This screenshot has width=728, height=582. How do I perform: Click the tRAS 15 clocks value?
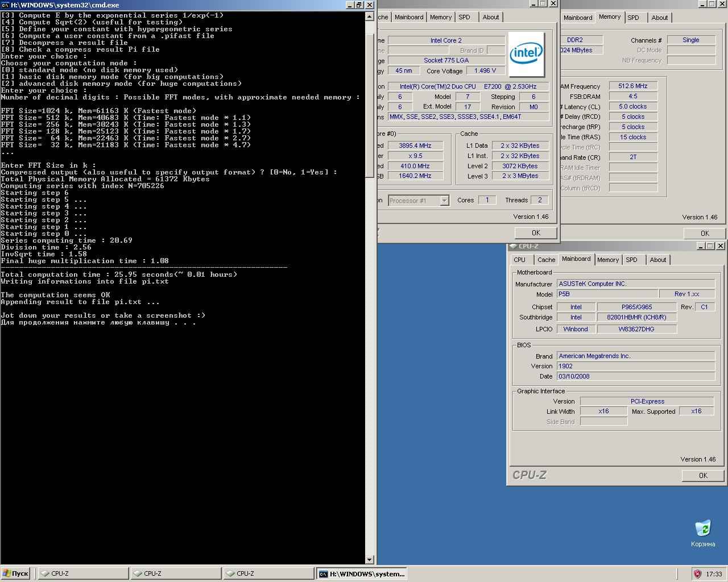pyautogui.click(x=633, y=137)
